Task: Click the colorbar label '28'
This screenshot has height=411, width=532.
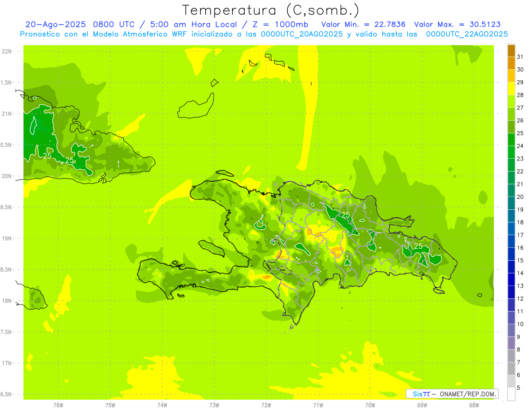Action: (520, 95)
